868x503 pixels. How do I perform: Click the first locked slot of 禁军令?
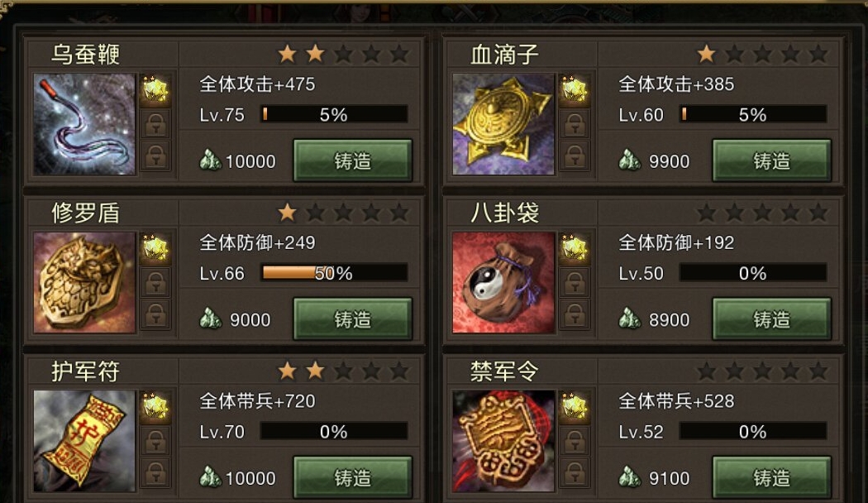click(575, 441)
